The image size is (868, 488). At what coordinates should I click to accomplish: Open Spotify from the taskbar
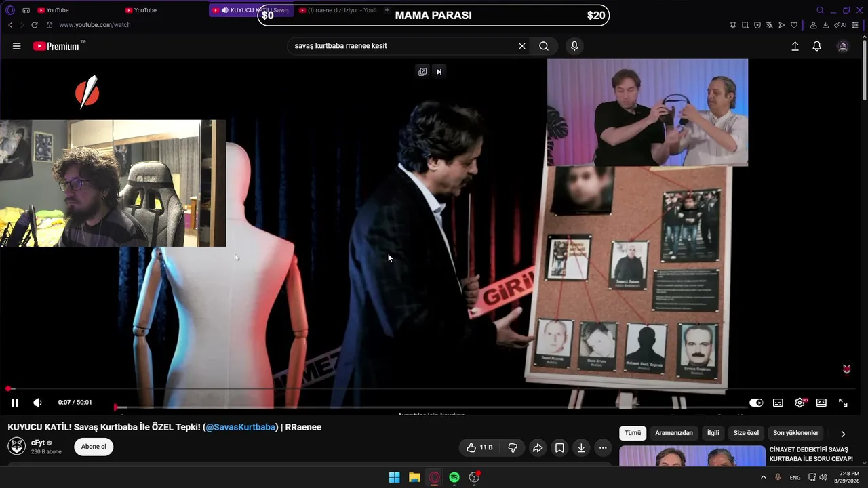[x=454, y=478]
